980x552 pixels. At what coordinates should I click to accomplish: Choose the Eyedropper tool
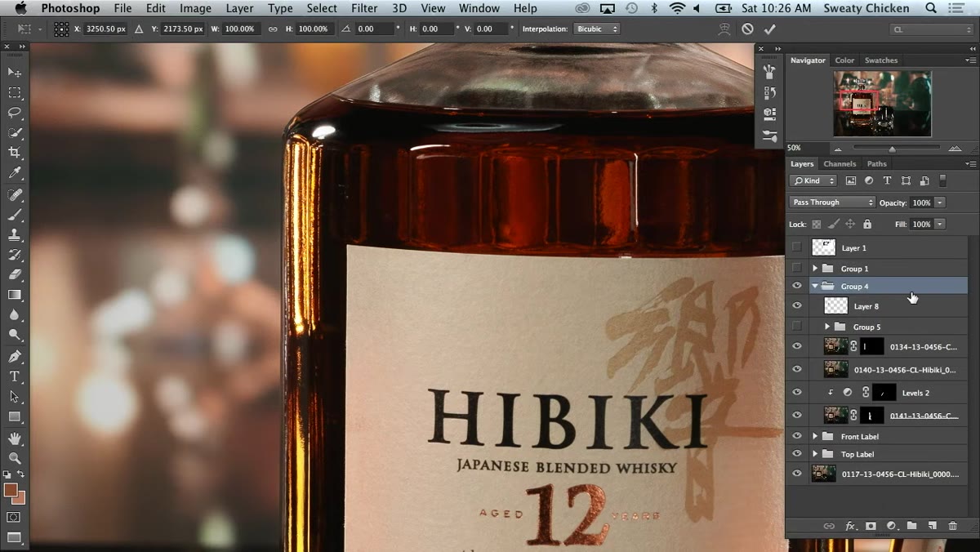click(x=15, y=173)
